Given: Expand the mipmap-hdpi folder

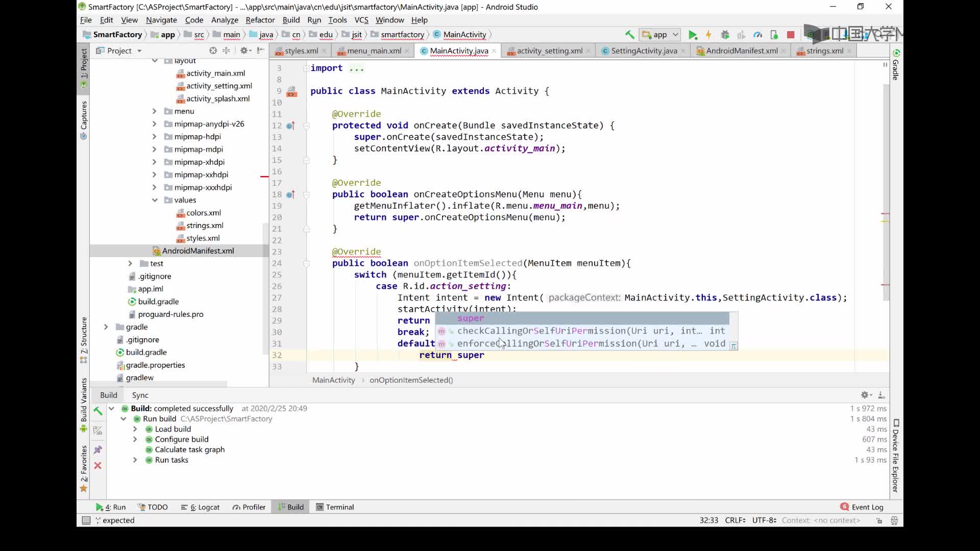Looking at the screenshot, I should (x=154, y=137).
